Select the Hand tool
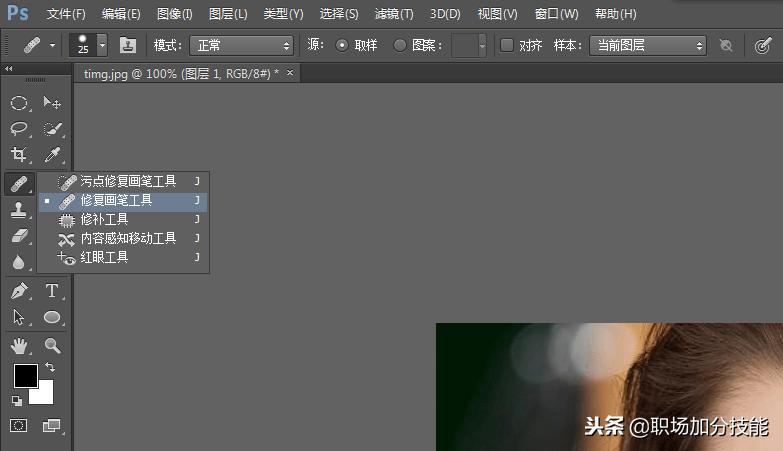783x451 pixels. coord(19,346)
